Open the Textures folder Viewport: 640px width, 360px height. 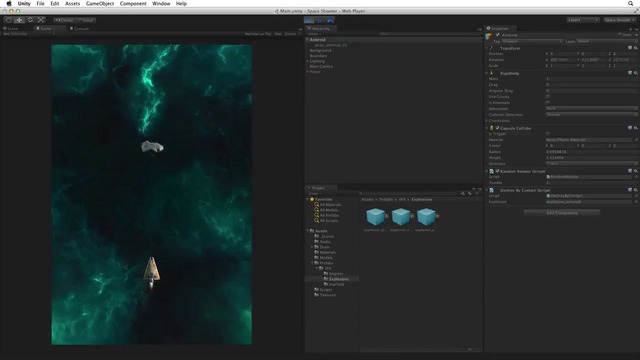tap(328, 295)
